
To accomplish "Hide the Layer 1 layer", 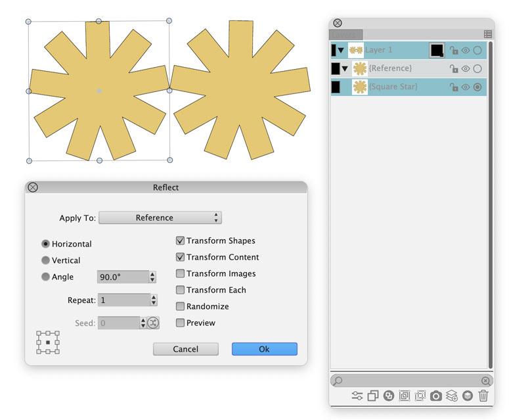I will 466,50.
